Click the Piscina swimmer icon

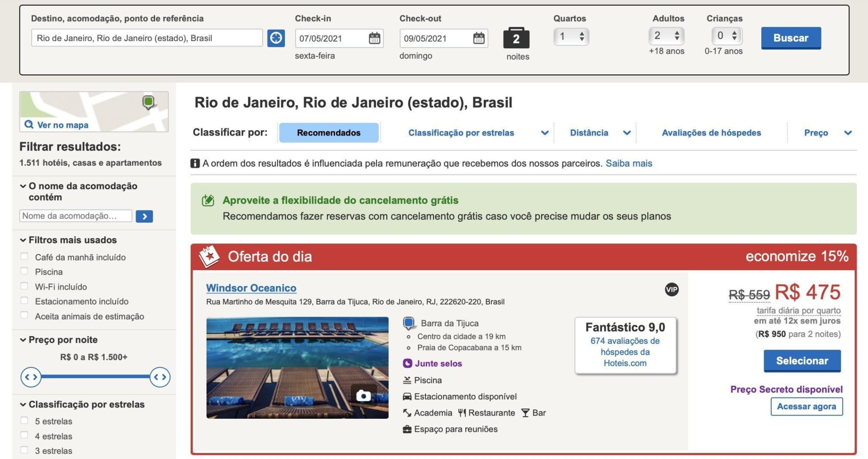pos(407,380)
